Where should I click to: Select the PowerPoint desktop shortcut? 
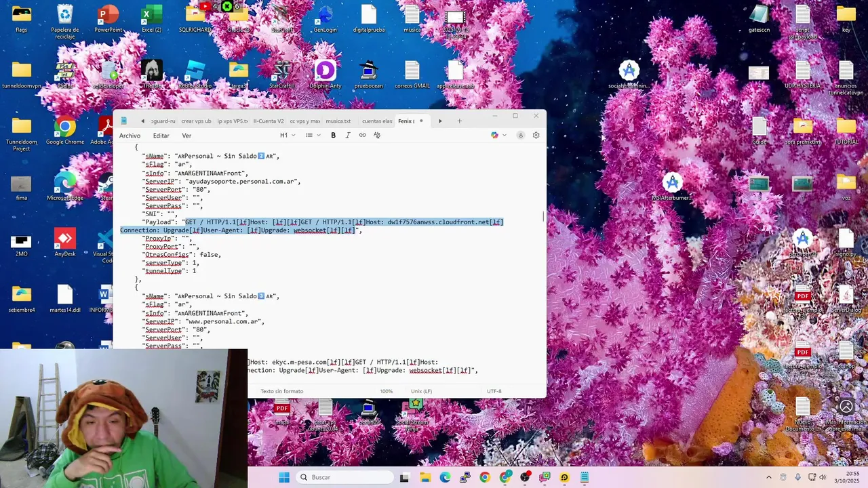[x=108, y=19]
